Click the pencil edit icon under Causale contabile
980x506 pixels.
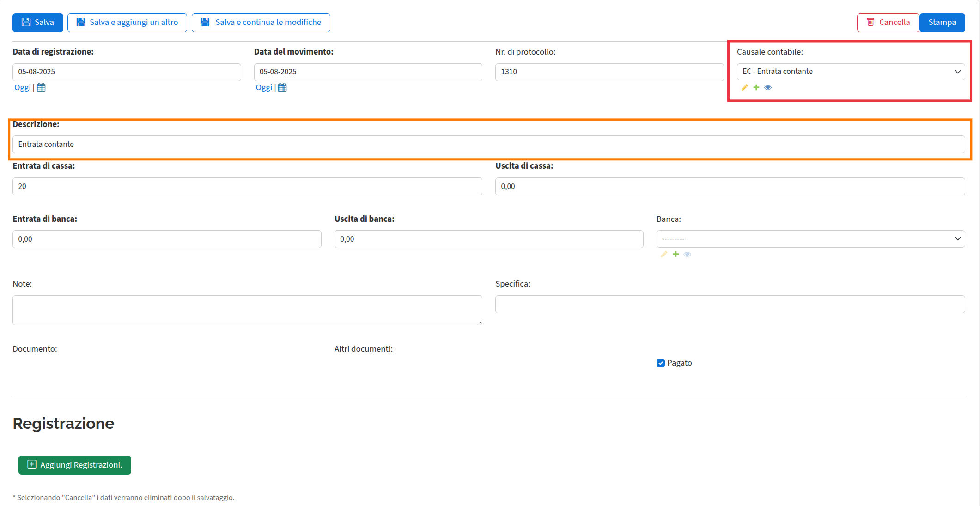[744, 87]
